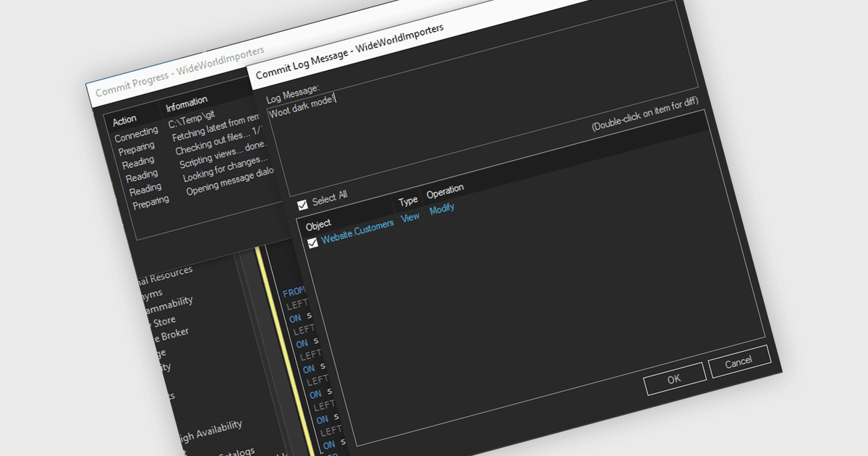The width and height of the screenshot is (868, 456).
Task: Click the C:\Temp\git path entry
Action: pos(192,118)
